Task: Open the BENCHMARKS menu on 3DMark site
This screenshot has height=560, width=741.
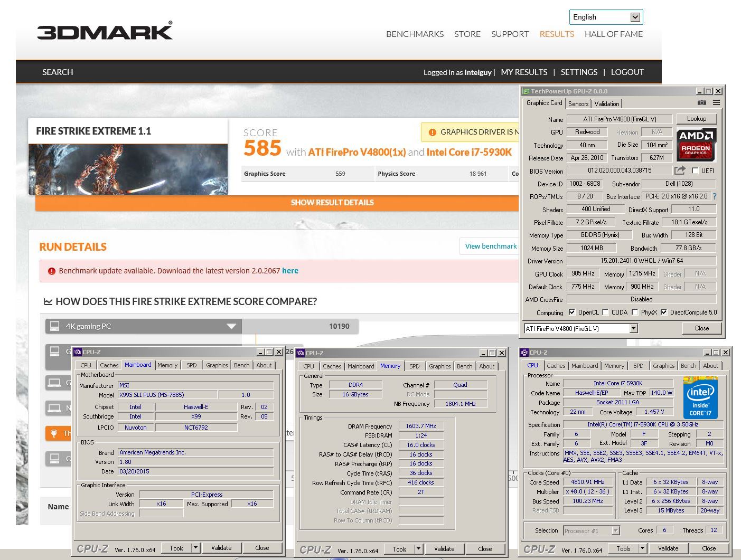Action: (415, 34)
